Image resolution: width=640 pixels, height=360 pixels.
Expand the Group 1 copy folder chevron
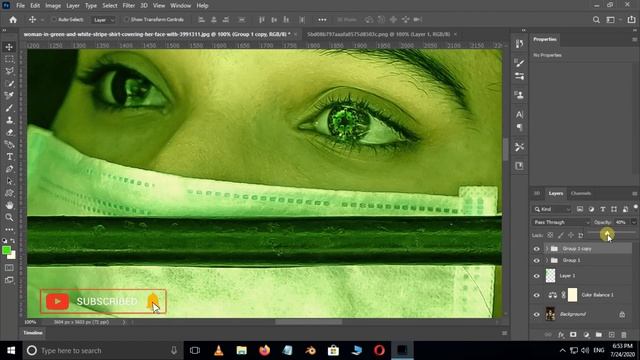[547, 249]
